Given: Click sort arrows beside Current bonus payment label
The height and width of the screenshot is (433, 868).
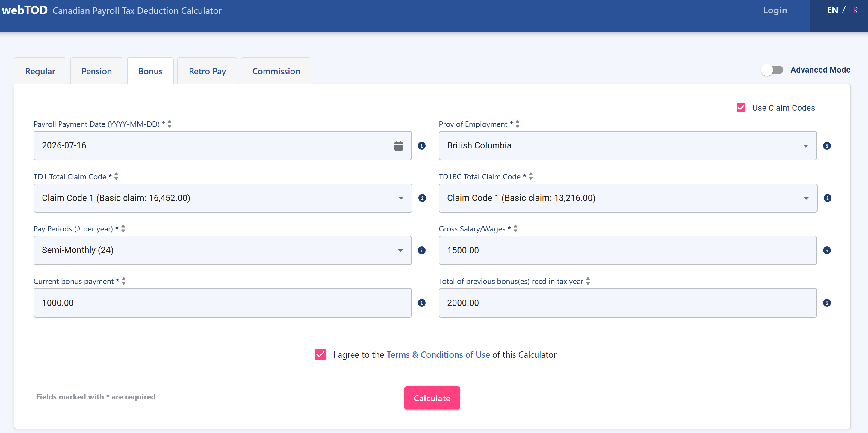Looking at the screenshot, I should tap(124, 281).
